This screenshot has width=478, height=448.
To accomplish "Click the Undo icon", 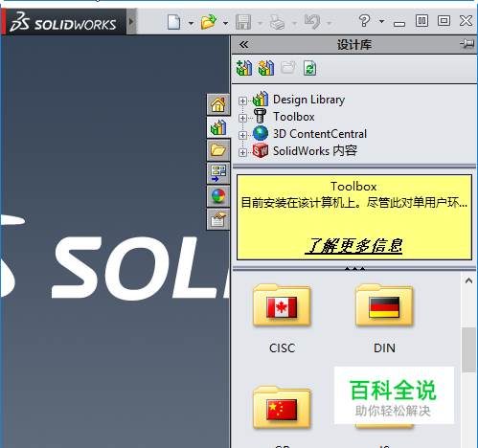I will pos(312,22).
